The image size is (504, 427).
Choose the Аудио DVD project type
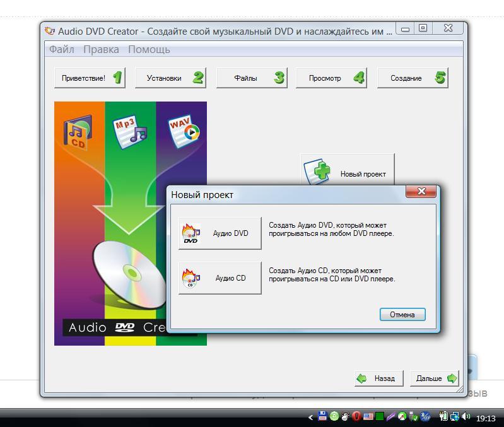click(x=220, y=233)
